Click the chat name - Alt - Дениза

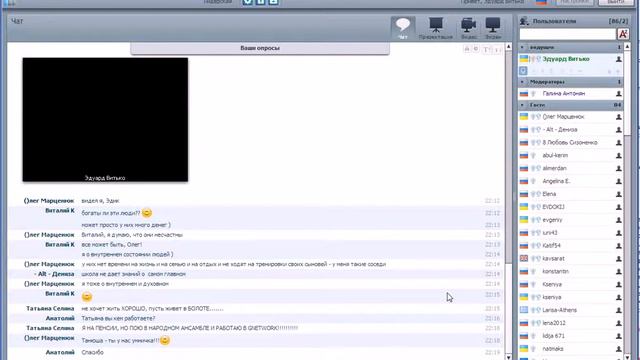[x=54, y=274]
